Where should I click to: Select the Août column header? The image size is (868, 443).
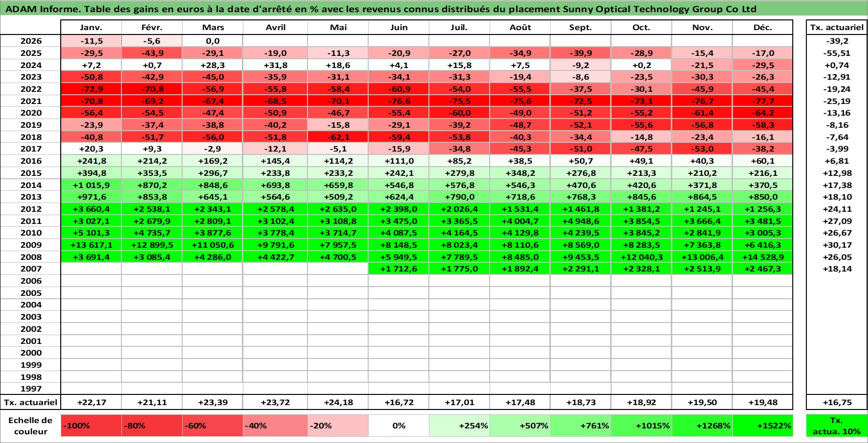coord(520,28)
